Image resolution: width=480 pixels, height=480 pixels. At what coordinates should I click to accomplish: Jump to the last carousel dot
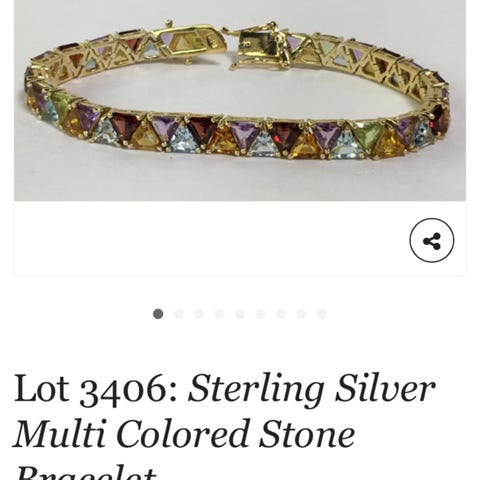point(322,314)
